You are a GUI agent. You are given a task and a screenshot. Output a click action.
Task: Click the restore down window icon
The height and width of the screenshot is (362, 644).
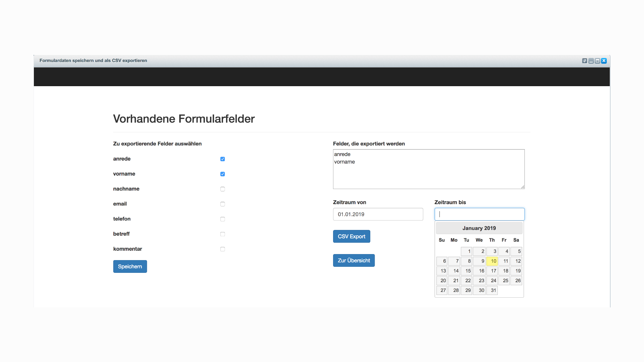pos(598,61)
